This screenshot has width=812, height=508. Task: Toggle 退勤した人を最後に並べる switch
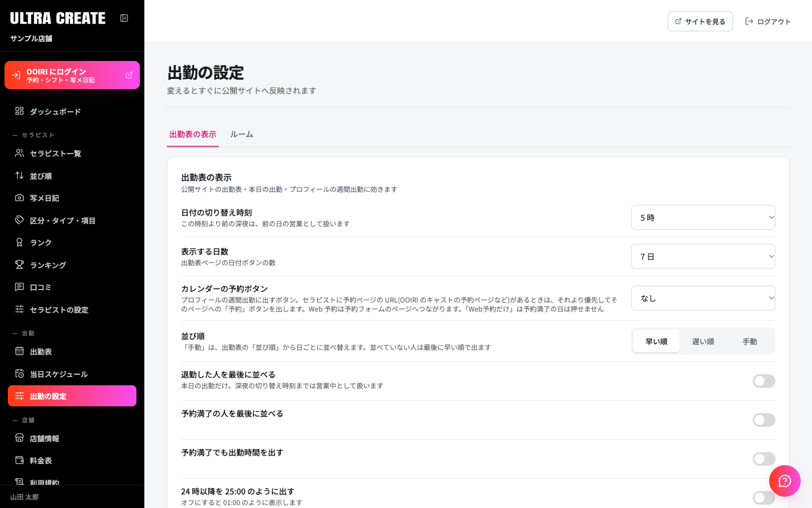pyautogui.click(x=764, y=381)
